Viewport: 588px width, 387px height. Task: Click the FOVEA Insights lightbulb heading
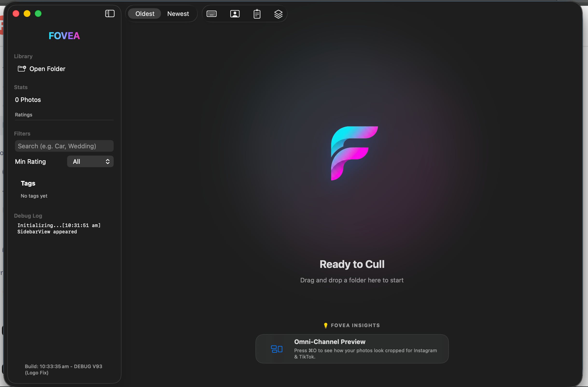(352, 325)
